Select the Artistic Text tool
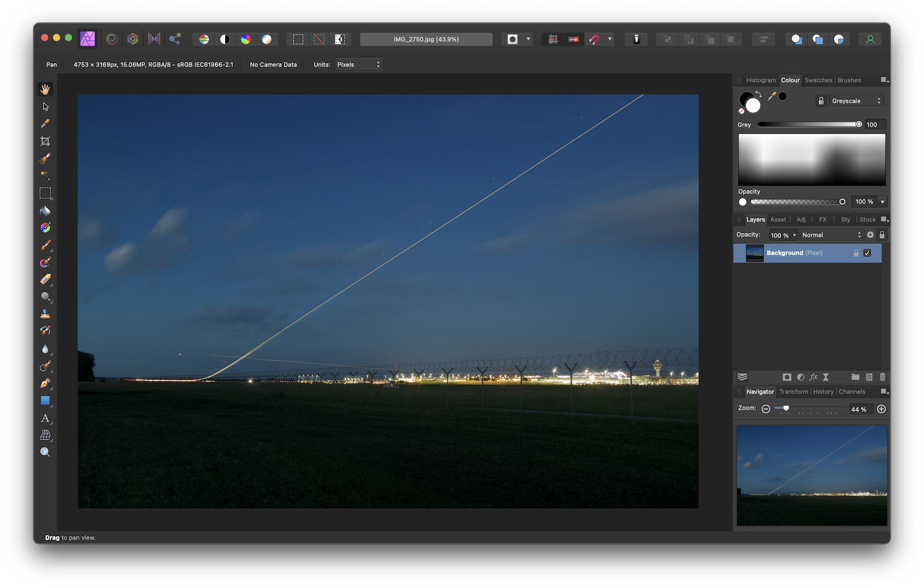Viewport: 924px width, 588px height. (45, 418)
